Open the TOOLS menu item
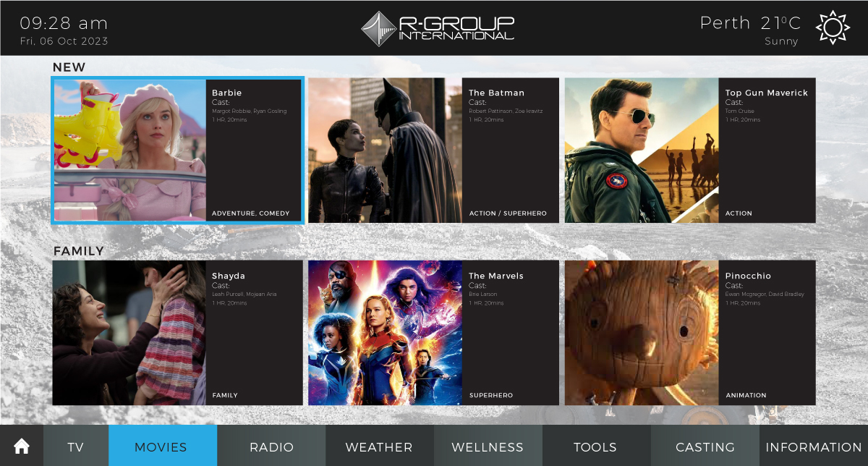The image size is (868, 466). coord(595,446)
